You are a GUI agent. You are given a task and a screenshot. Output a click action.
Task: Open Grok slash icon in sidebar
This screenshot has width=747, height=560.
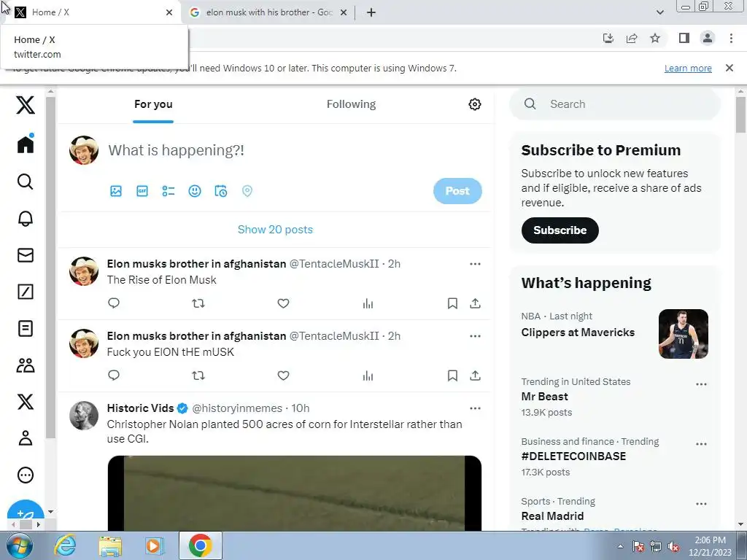click(x=26, y=292)
